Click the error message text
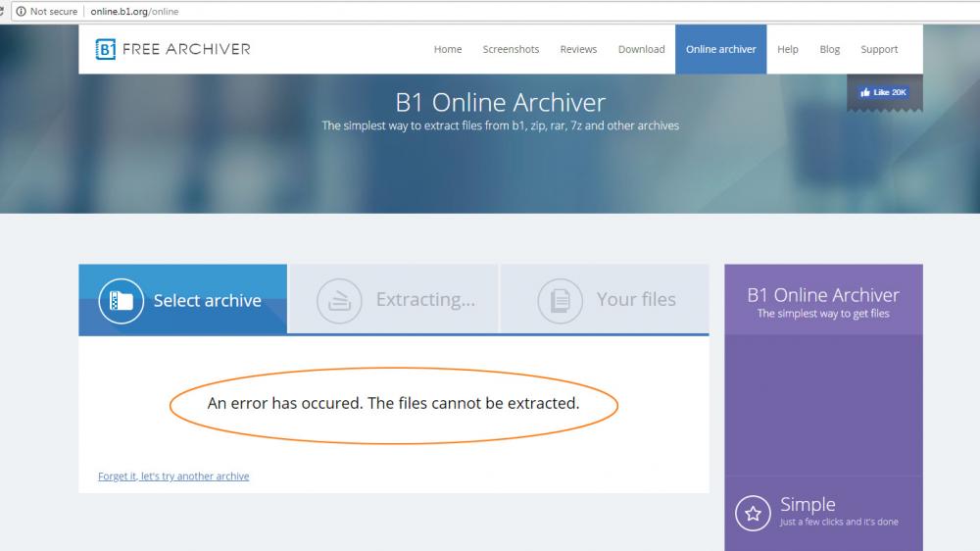 393,403
